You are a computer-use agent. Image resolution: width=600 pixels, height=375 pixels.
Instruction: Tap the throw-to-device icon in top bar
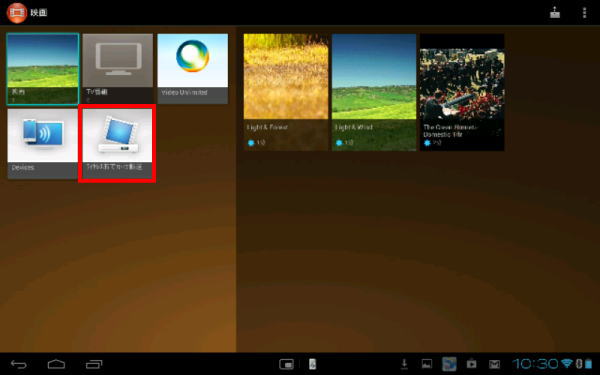[x=555, y=13]
